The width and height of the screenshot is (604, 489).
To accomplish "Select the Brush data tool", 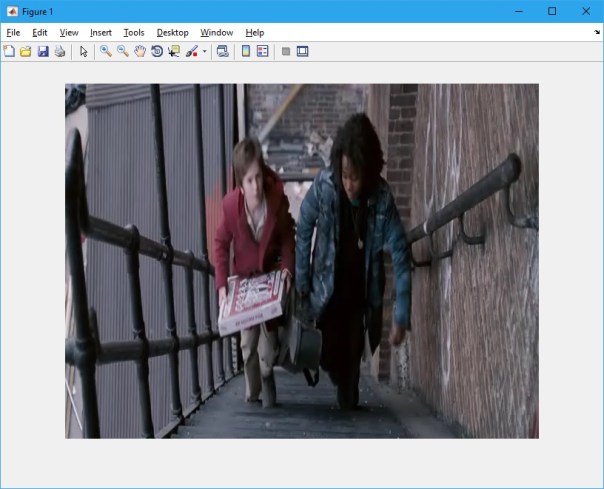I will tap(191, 51).
